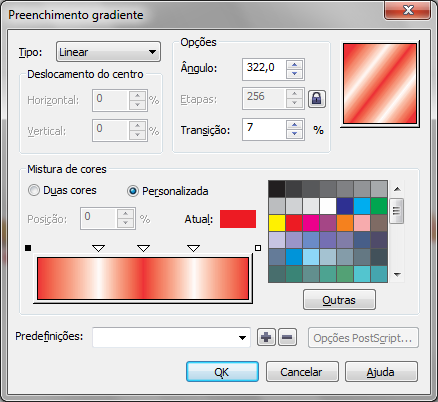Select the first gradient triangle marker
This screenshot has width=438, height=402.
[98, 248]
